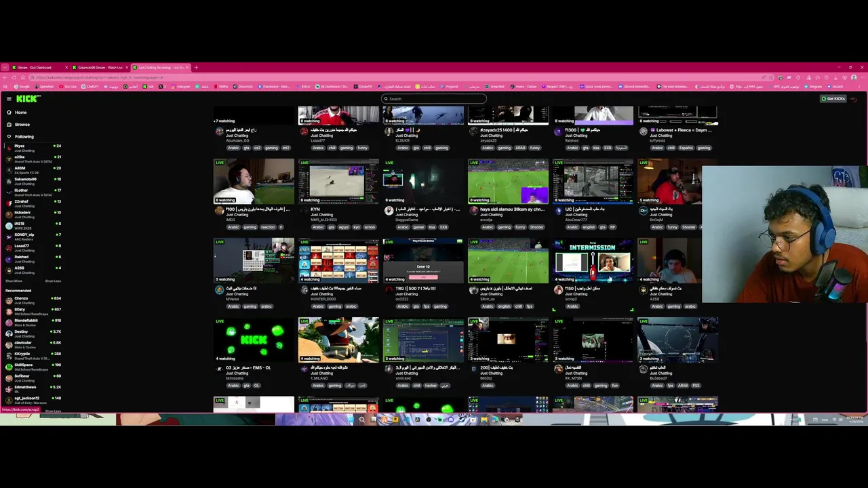The width and height of the screenshot is (868, 488).
Task: Open 'Labowat + Fleeca = Daym' stream title
Action: [680, 130]
